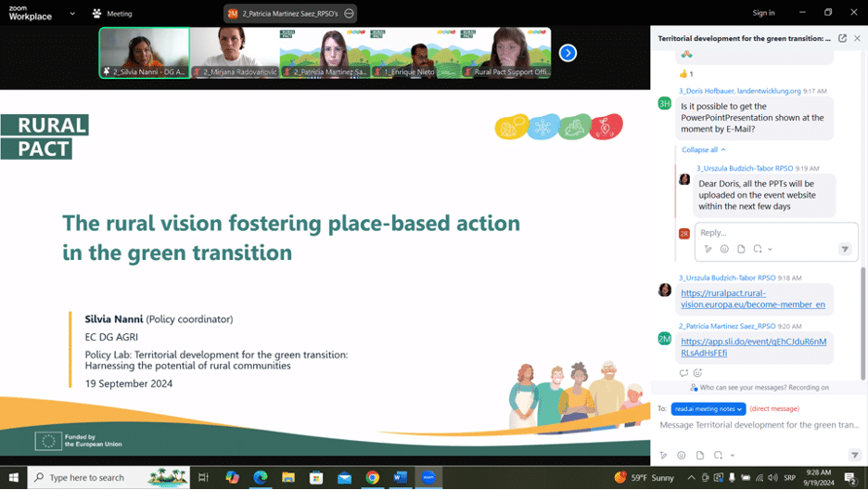868x490 pixels.
Task: Pop out the chat panel window
Action: click(842, 39)
